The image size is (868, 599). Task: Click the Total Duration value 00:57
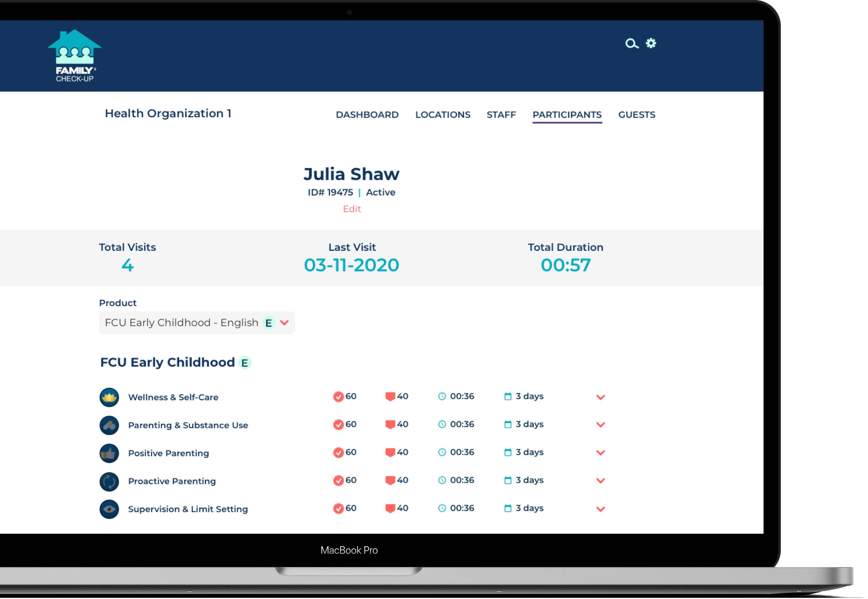(566, 265)
